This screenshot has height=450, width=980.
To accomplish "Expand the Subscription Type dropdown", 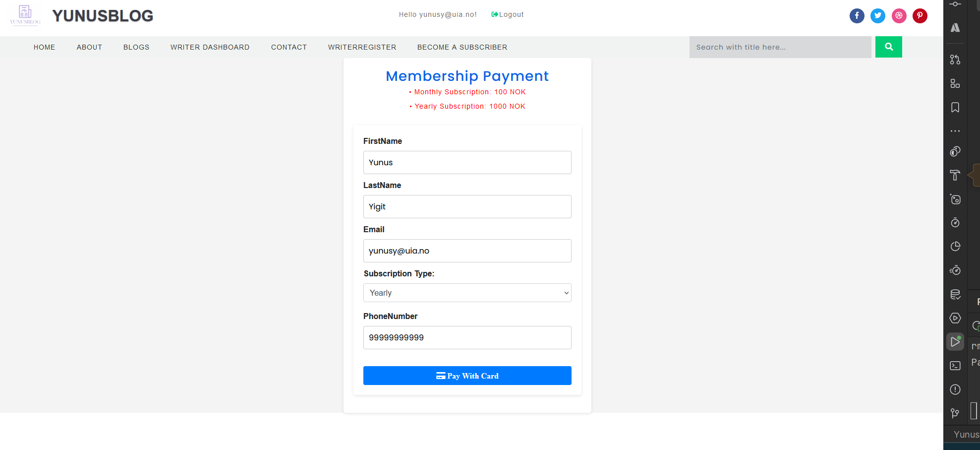I will 467,293.
